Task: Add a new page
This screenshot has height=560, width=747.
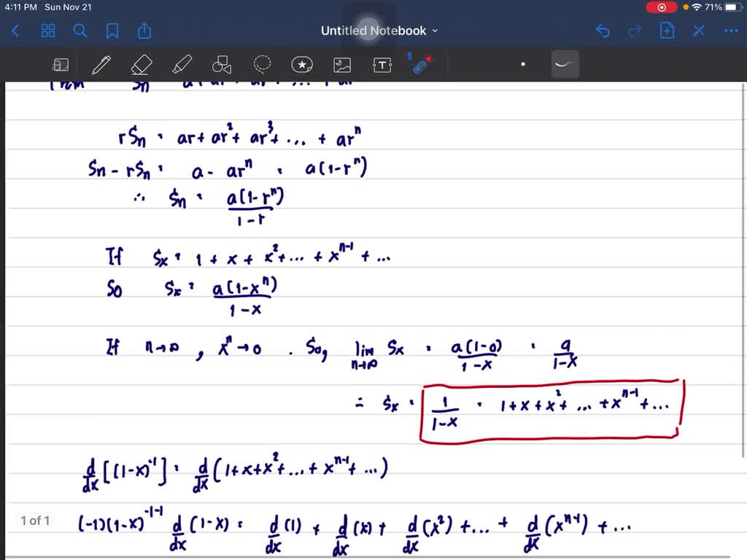Action: tap(666, 31)
